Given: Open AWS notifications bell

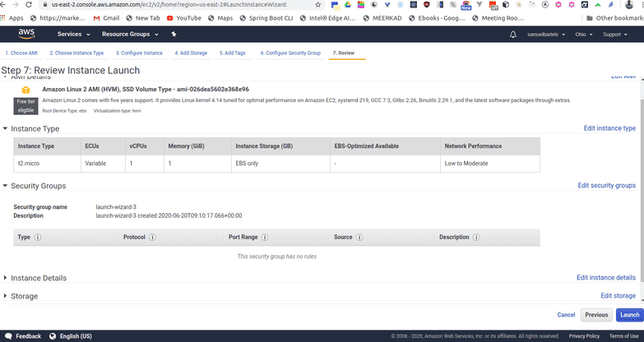Looking at the screenshot, I should click(513, 35).
